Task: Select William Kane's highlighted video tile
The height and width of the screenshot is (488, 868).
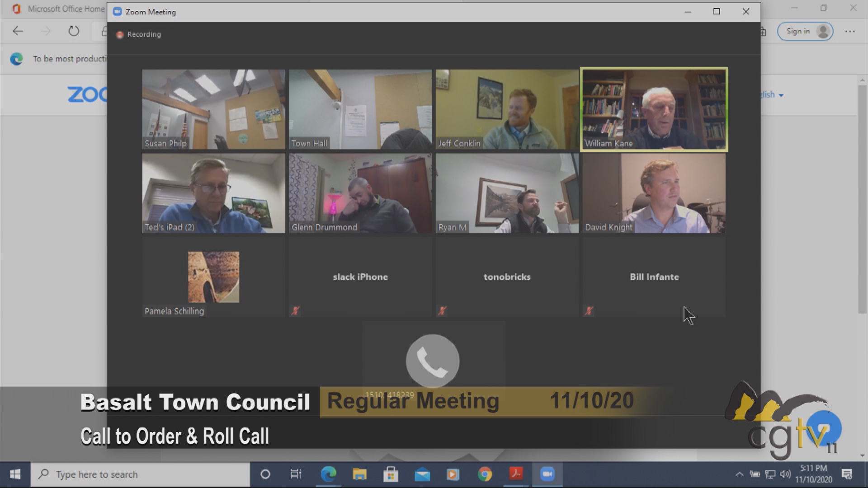Action: point(654,109)
